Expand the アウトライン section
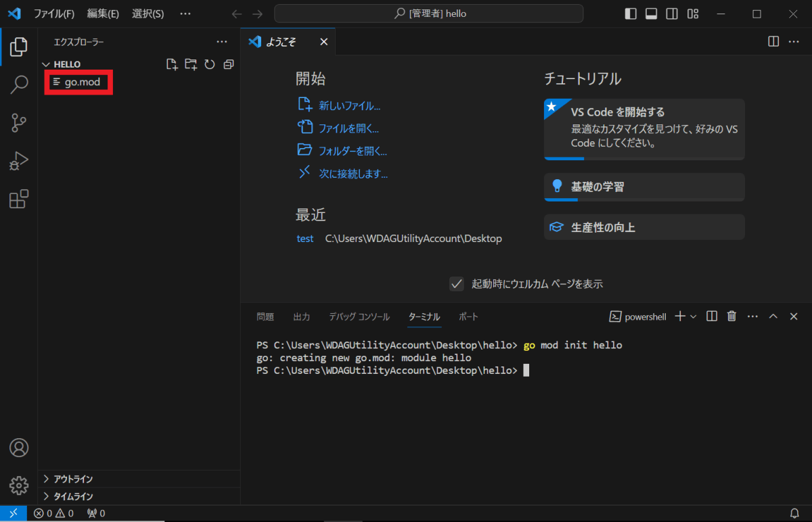This screenshot has width=812, height=522. [72, 479]
